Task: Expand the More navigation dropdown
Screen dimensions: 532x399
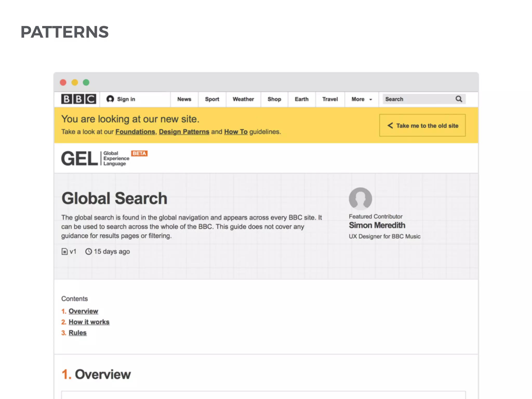Action: click(362, 99)
